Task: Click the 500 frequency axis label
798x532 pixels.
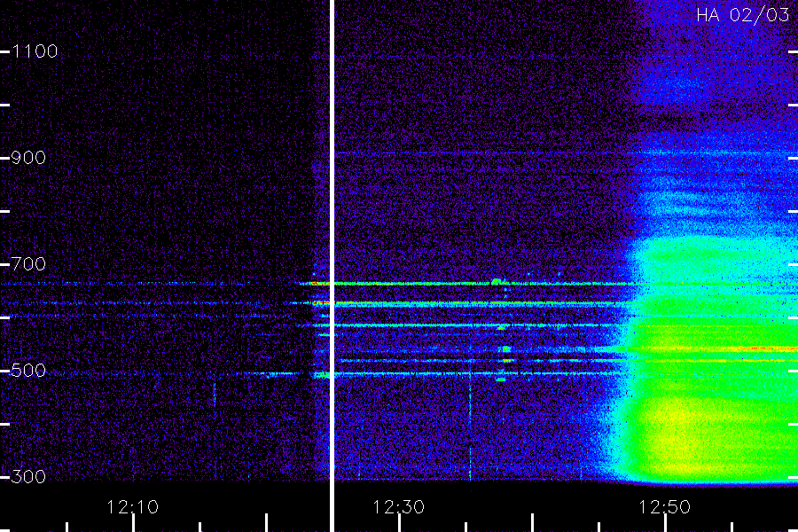Action: pos(29,371)
